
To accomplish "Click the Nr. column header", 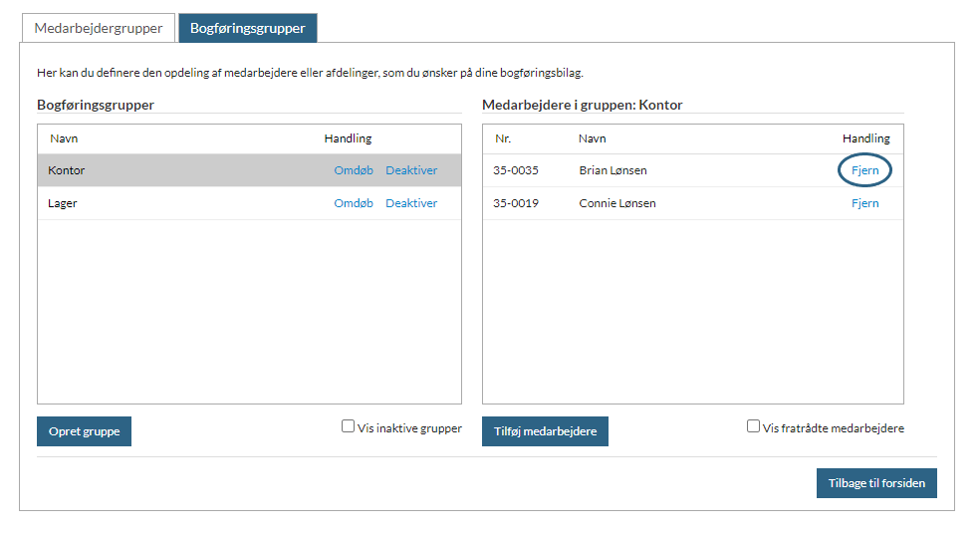I will 503,138.
